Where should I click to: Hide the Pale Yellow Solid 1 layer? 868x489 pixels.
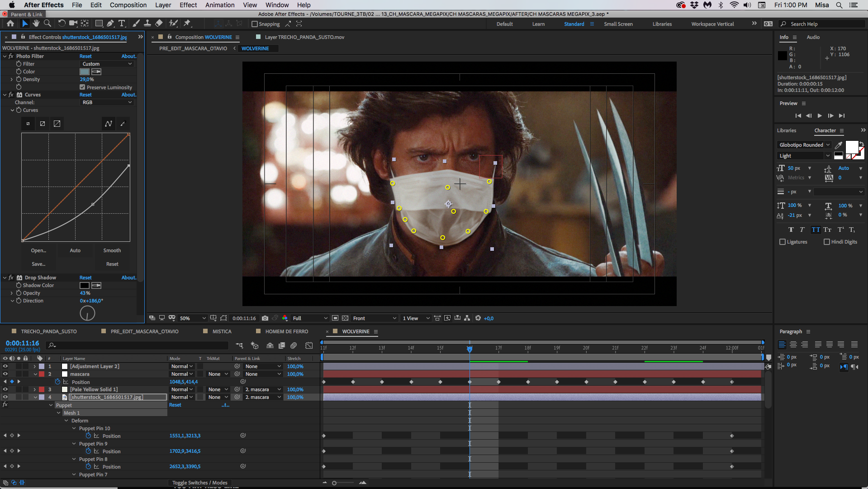click(x=5, y=389)
